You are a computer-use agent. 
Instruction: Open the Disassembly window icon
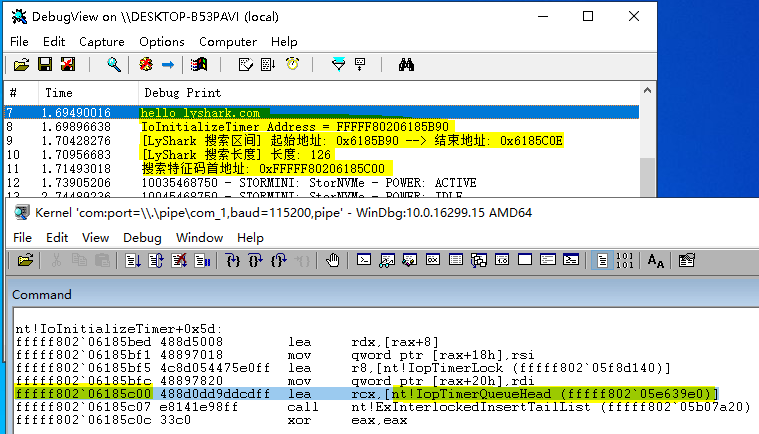(x=502, y=260)
